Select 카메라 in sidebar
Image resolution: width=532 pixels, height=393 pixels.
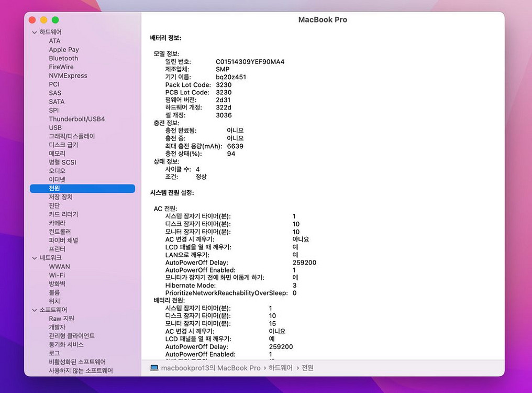coord(57,223)
